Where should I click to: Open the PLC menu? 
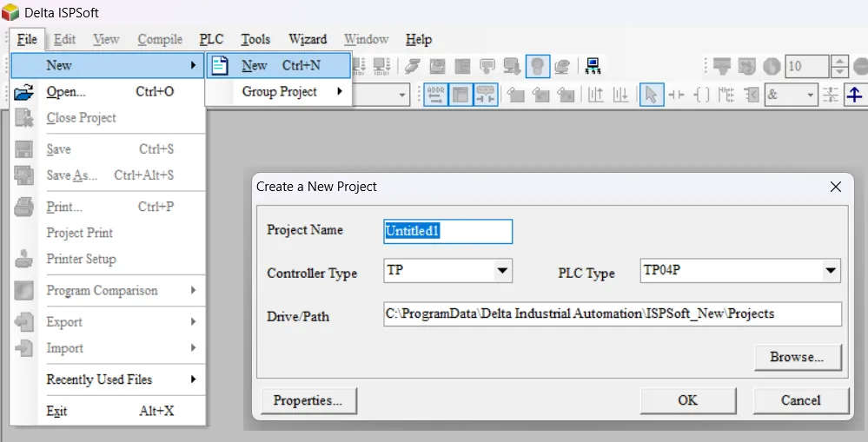[211, 39]
